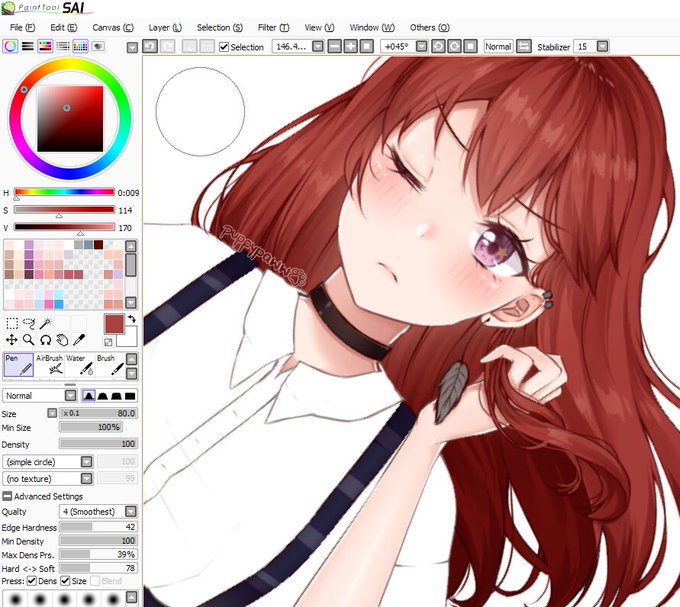This screenshot has width=680, height=607.
Task: Zoom out with the minus button
Action: (334, 46)
